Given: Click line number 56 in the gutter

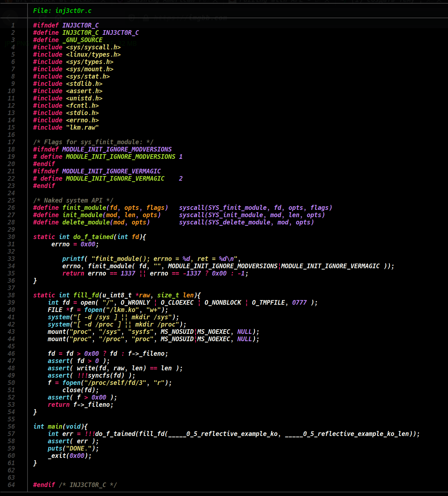Looking at the screenshot, I should click(x=11, y=426).
